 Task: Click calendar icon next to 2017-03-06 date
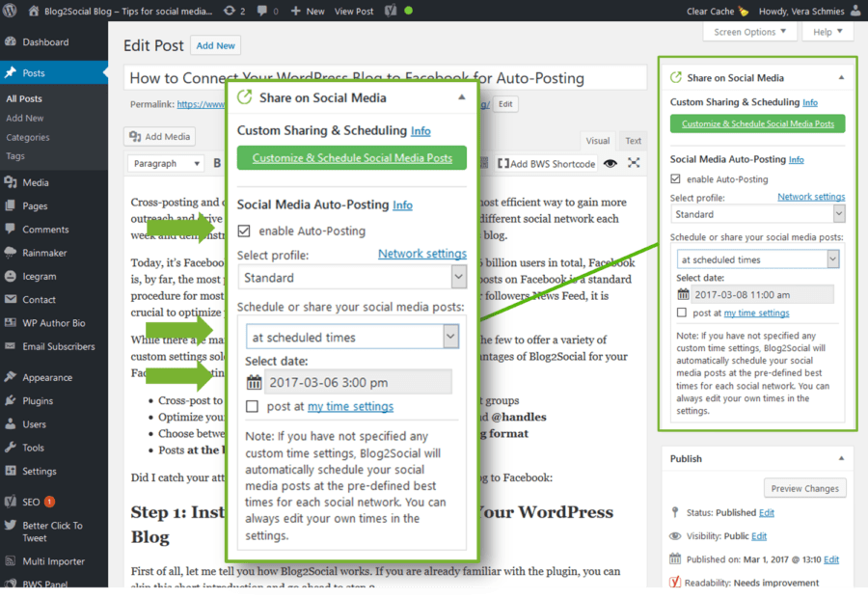(x=254, y=382)
